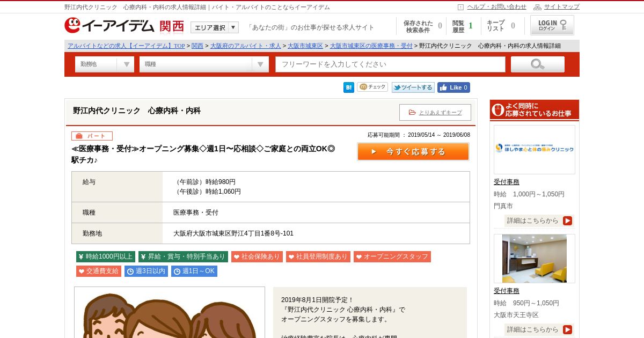Screen dimensions: 644x338
Task: Click the パート job type tag
Action: point(92,136)
